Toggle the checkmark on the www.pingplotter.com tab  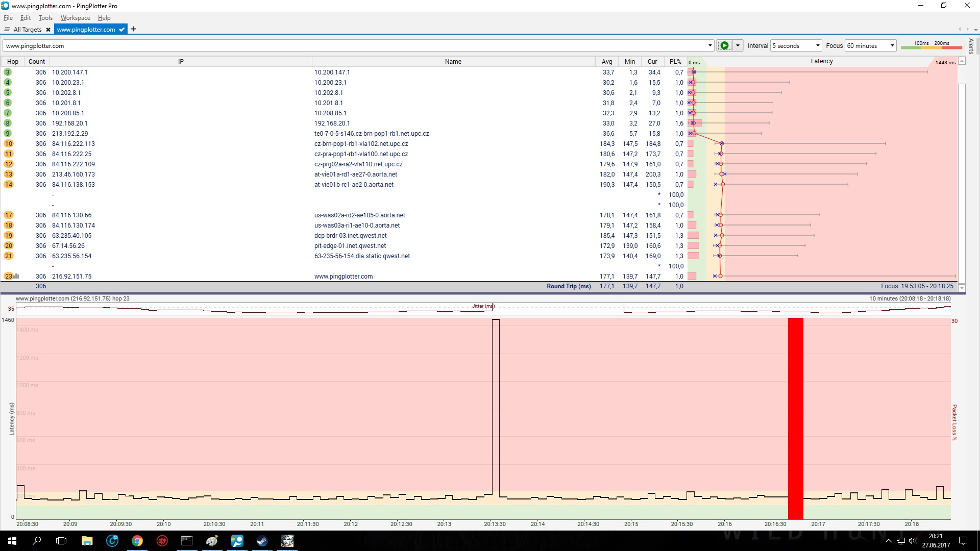[x=121, y=30]
